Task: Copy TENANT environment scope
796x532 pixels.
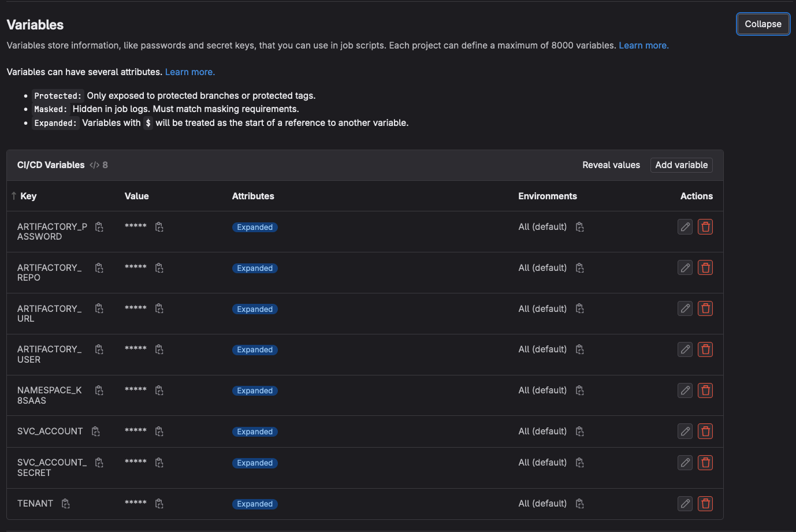Action: [580, 504]
